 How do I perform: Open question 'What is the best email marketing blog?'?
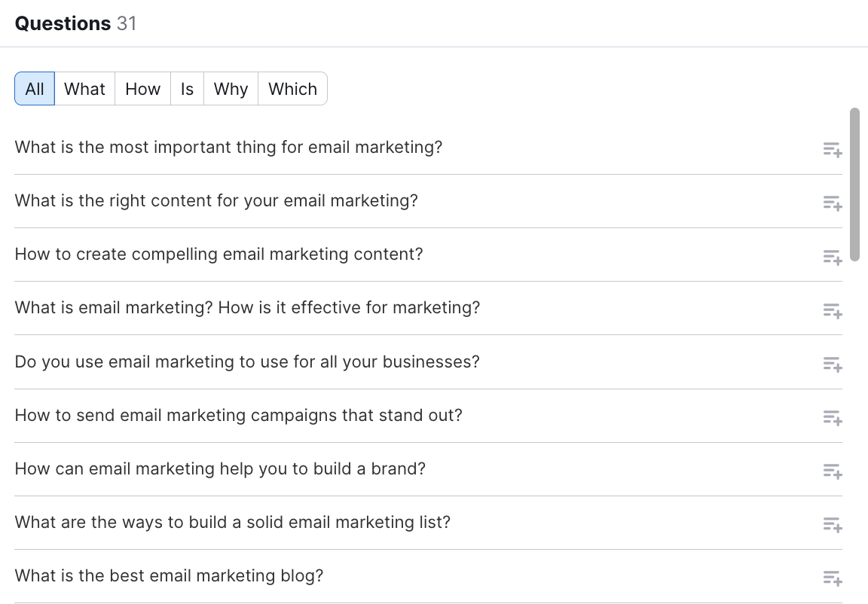pos(169,576)
